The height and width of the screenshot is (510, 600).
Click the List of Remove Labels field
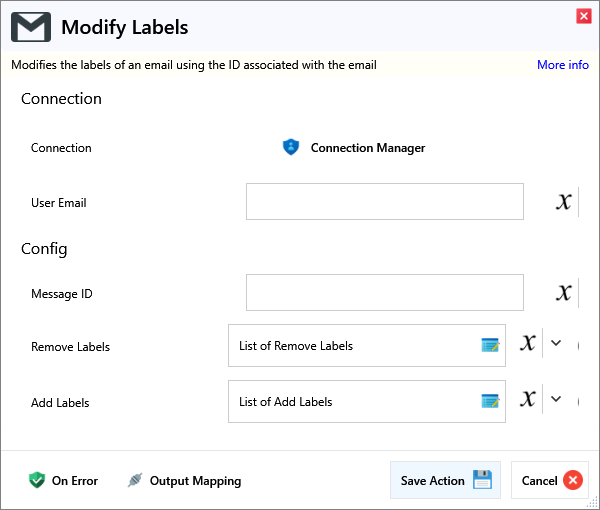[x=354, y=346]
